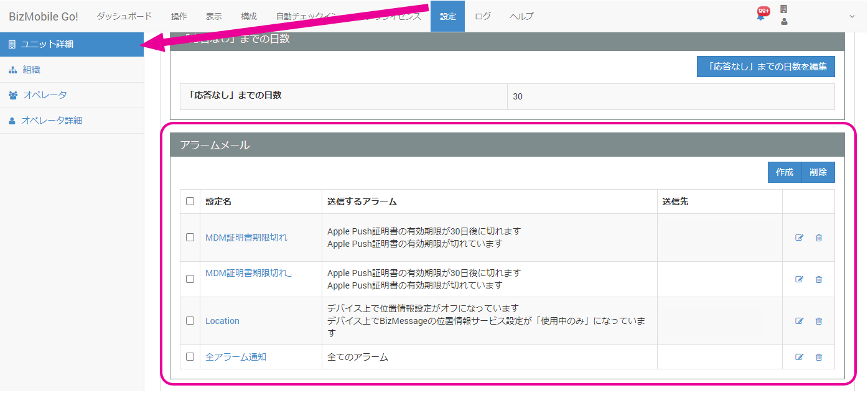This screenshot has height=393, width=868.
Task: Check the select-all checkbox in table header
Action: (190, 201)
